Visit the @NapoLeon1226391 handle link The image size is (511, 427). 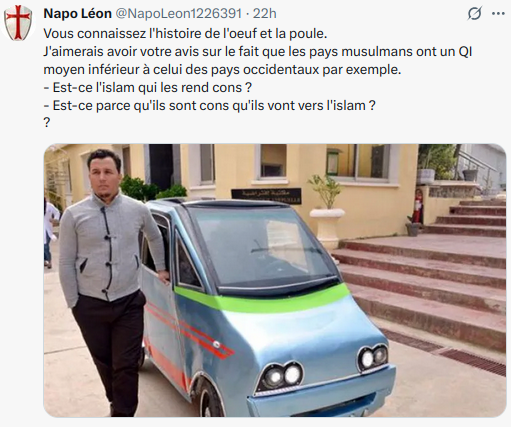(178, 14)
